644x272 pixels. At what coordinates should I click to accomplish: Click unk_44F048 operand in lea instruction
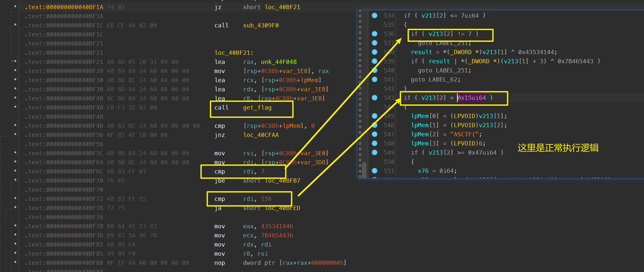tap(279, 62)
